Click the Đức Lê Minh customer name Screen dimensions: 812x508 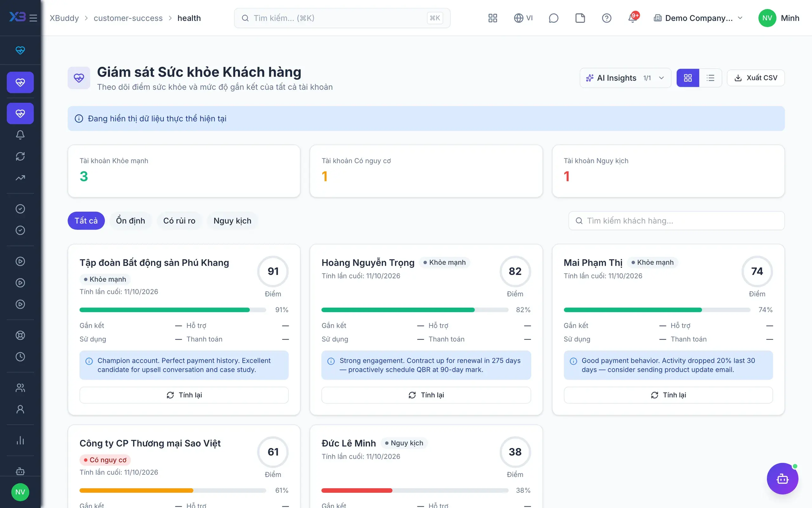[349, 444]
